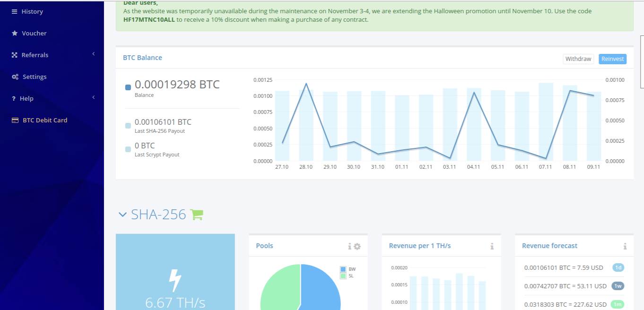Click the Pools panel title
This screenshot has width=644, height=310.
(264, 246)
